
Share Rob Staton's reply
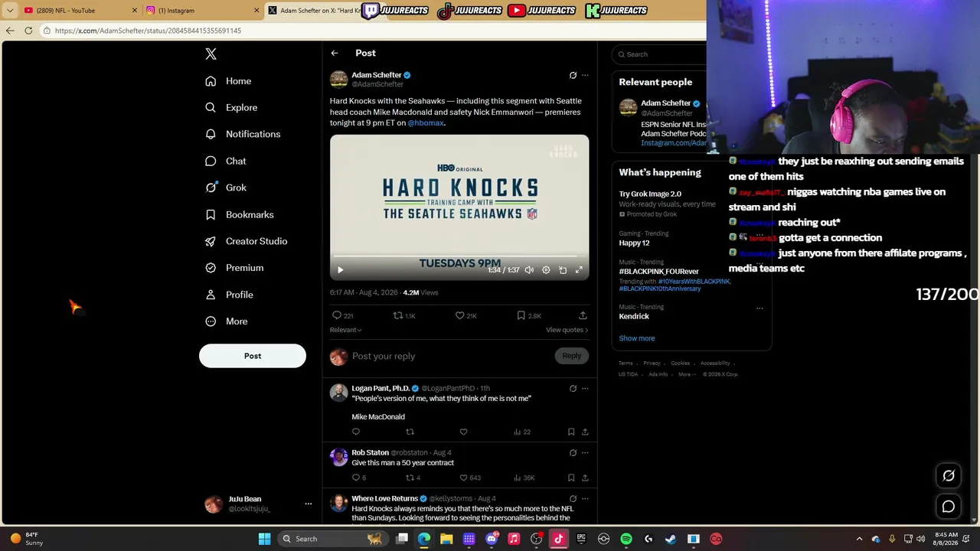pos(585,478)
